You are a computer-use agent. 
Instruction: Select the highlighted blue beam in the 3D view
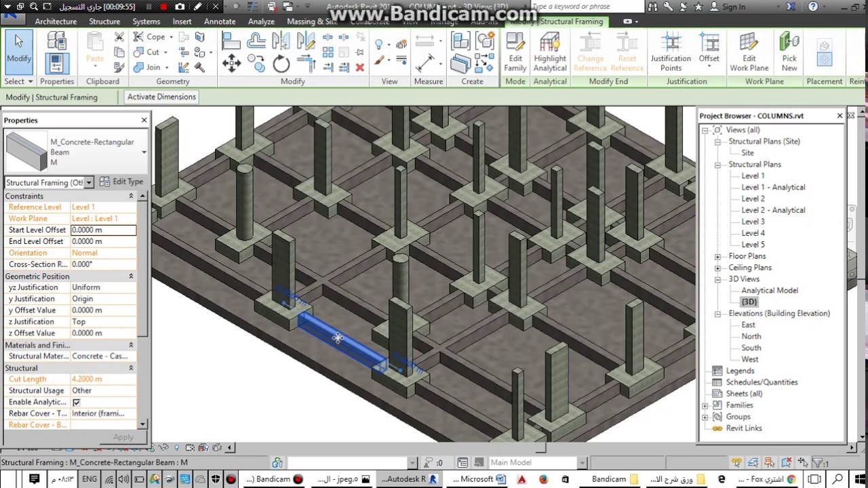click(x=341, y=341)
